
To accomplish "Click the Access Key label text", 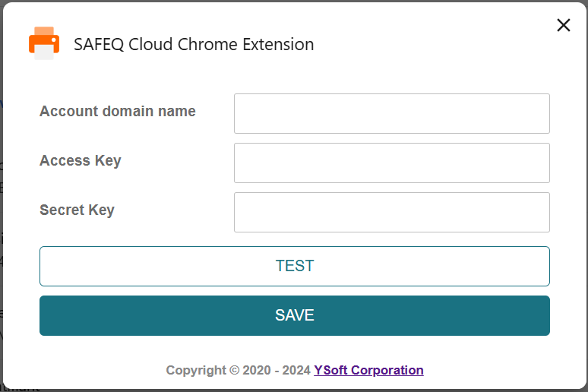I will (81, 161).
